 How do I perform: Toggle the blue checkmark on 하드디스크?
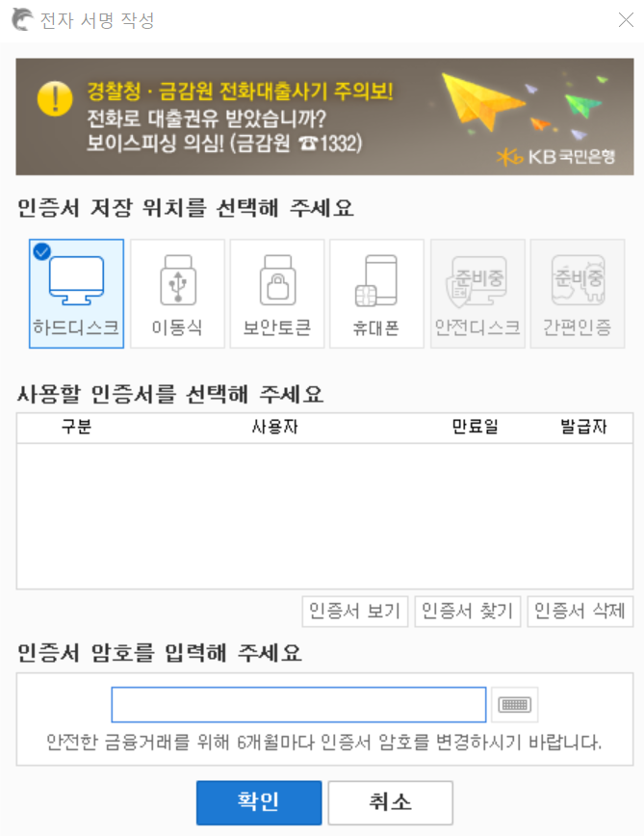click(41, 251)
